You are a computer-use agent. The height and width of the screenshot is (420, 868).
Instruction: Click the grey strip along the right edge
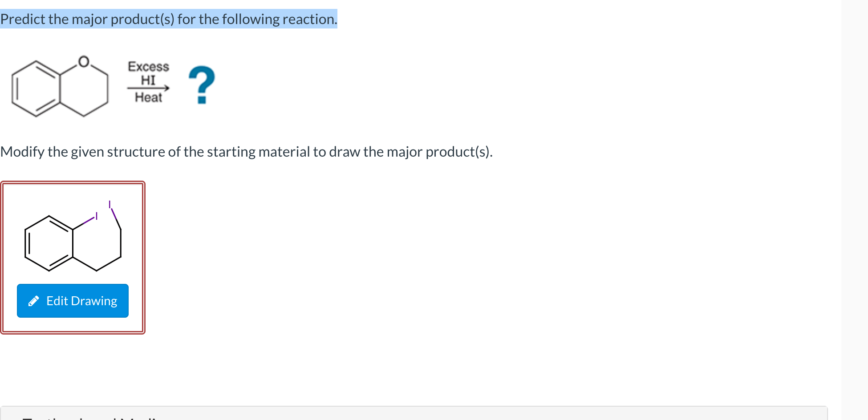point(855,210)
